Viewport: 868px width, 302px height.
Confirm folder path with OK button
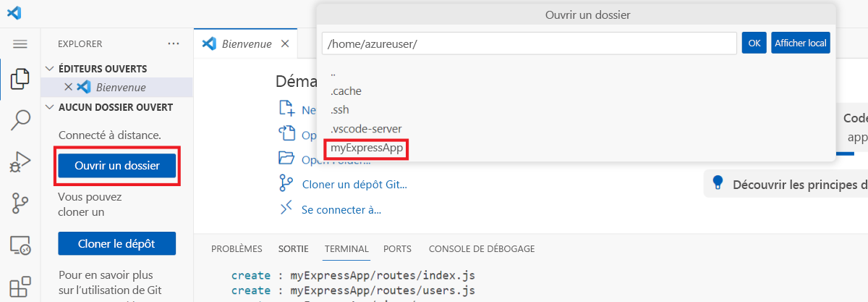[754, 43]
